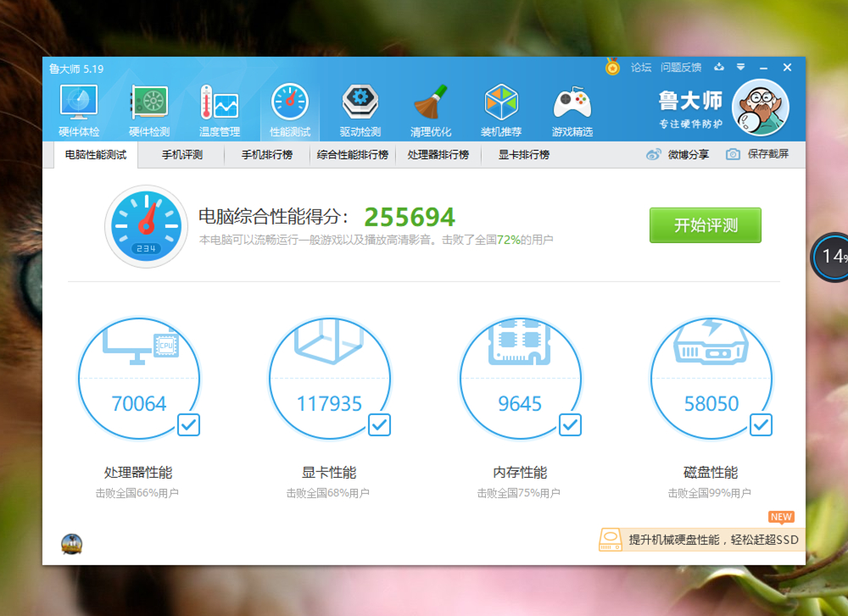The height and width of the screenshot is (616, 848).
Task: Click the 提升机械硬盘性能 promotion banner
Action: tap(700, 540)
